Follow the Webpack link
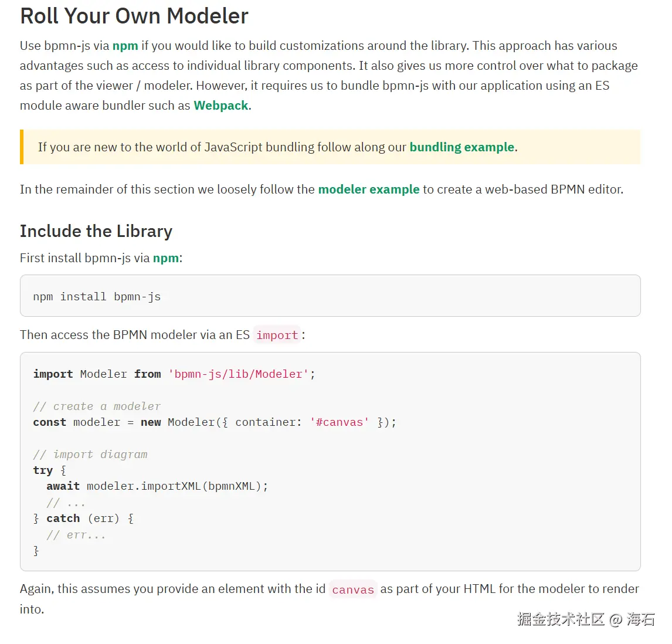This screenshot has height=644, width=672. (x=221, y=106)
